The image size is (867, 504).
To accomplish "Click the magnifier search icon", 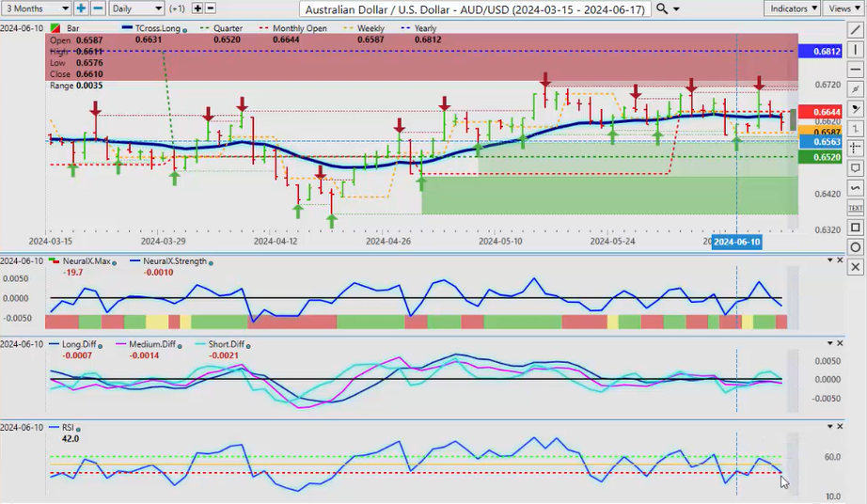I will (663, 8).
